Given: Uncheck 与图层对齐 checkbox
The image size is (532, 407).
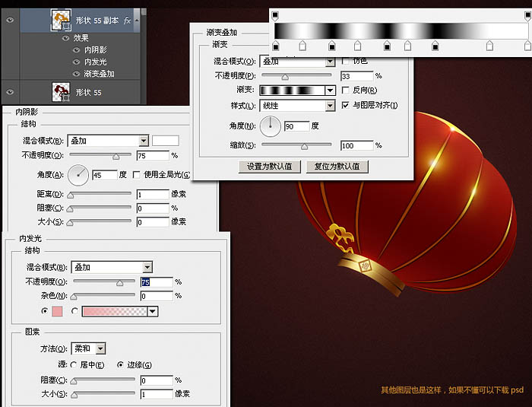Looking at the screenshot, I should (345, 105).
